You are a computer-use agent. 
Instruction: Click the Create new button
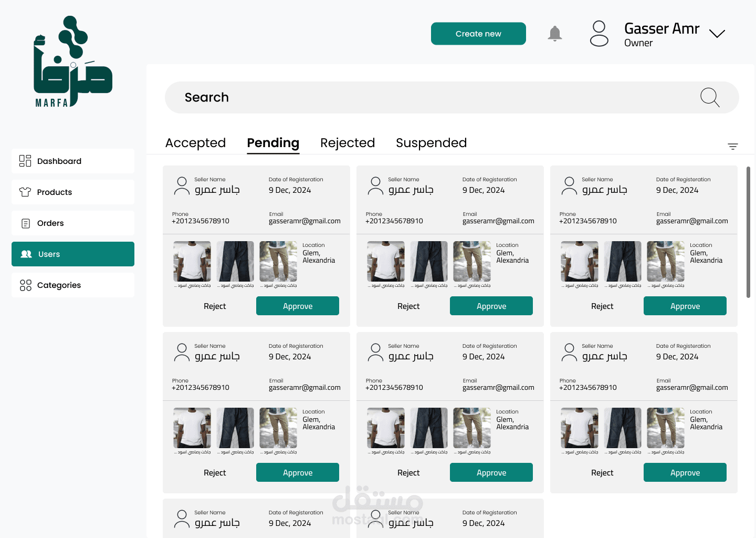[x=478, y=34]
